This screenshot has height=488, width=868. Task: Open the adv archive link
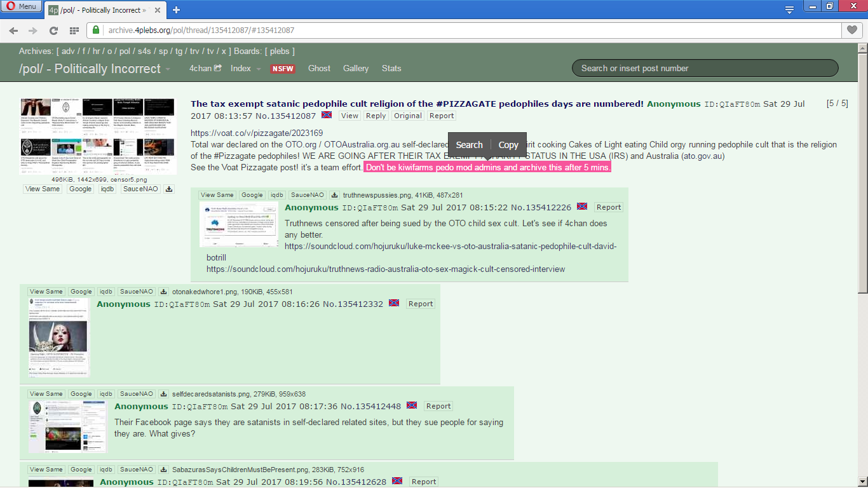point(68,51)
